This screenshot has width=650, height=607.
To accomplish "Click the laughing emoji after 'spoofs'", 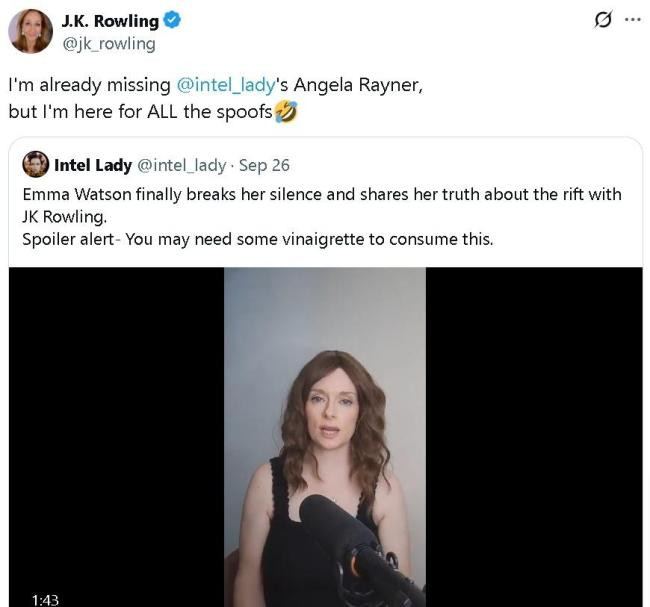I will [x=285, y=112].
